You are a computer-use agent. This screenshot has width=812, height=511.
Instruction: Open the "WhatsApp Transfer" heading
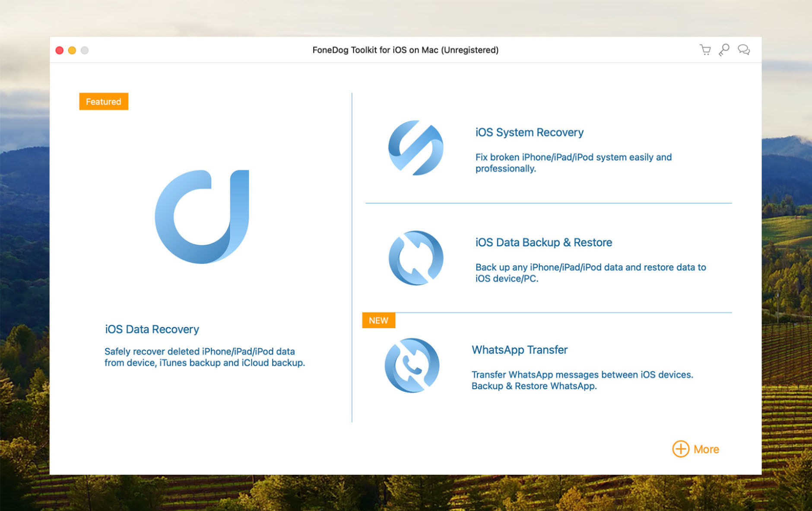[519, 349]
